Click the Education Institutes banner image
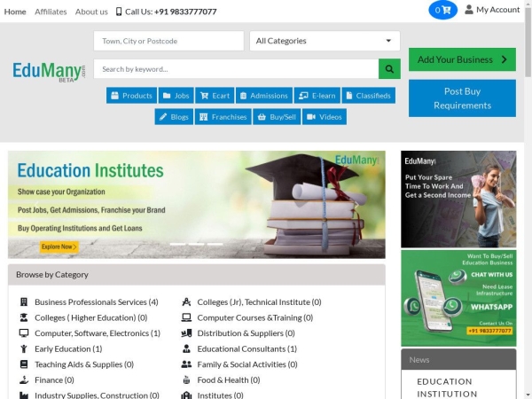 click(x=197, y=205)
